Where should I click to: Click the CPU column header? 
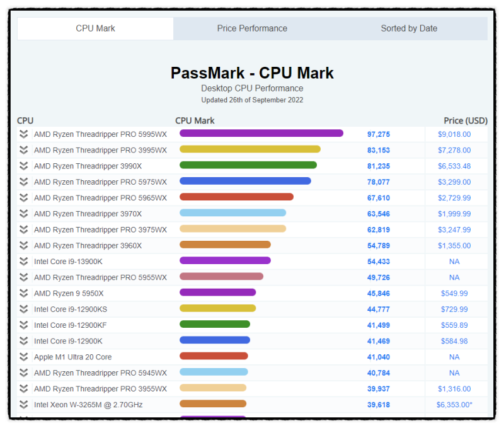click(25, 120)
